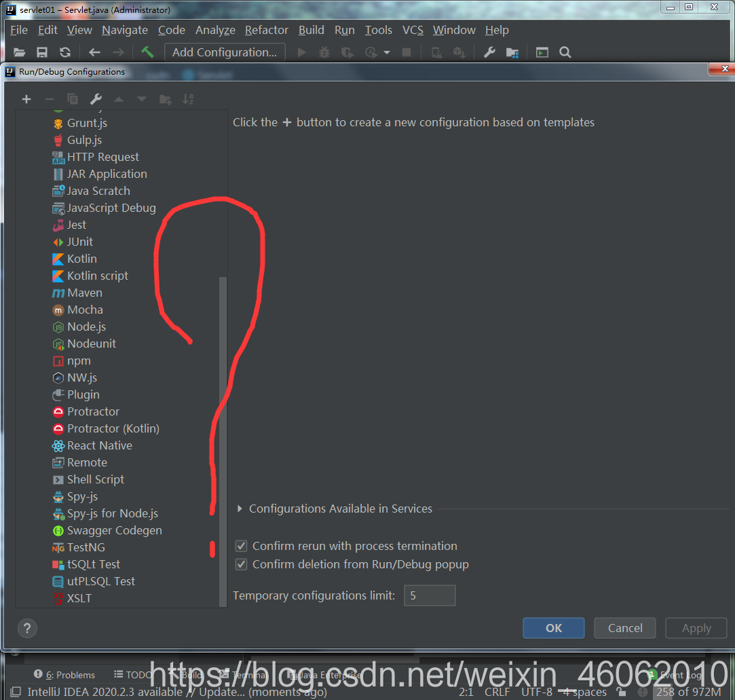Open run with coverage dropdown arrow

click(387, 52)
